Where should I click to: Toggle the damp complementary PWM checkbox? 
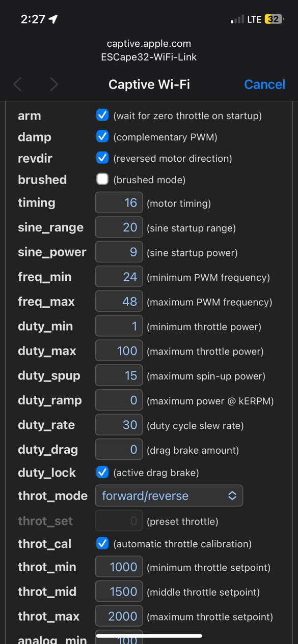102,136
